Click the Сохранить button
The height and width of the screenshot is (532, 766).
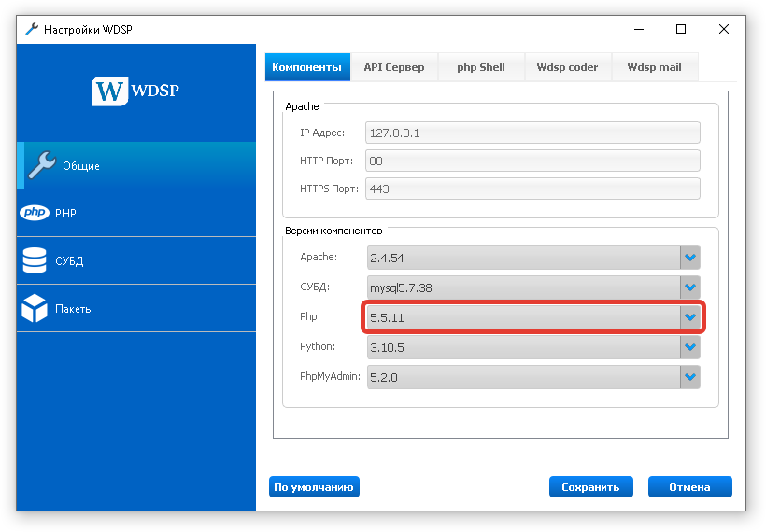pyautogui.click(x=591, y=486)
